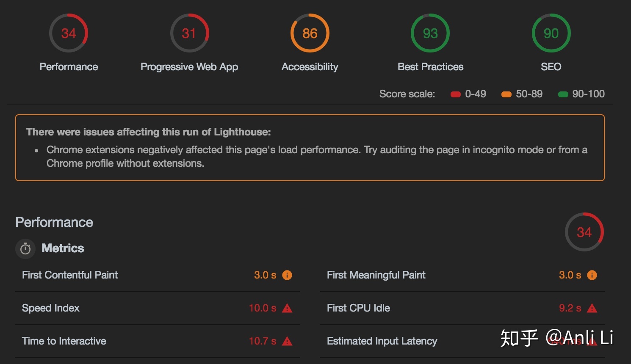Click the green 90-100 score scale swatch
The image size is (631, 364).
click(x=563, y=94)
